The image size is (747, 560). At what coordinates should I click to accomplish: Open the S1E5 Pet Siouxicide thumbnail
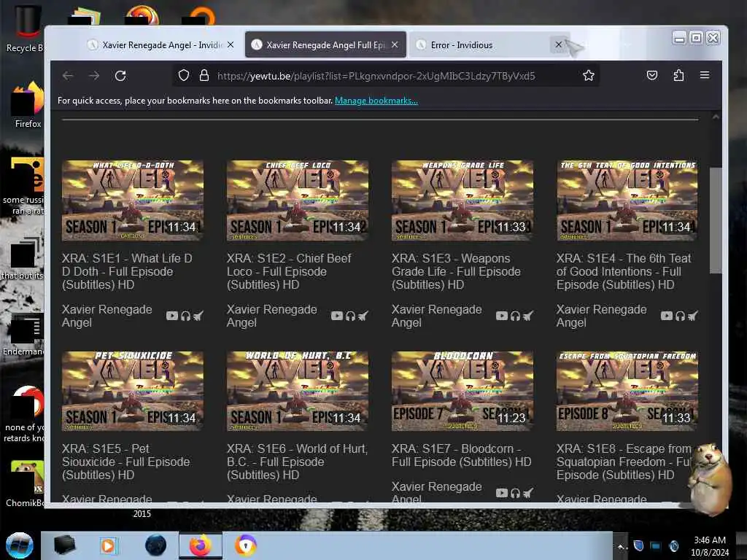133,392
